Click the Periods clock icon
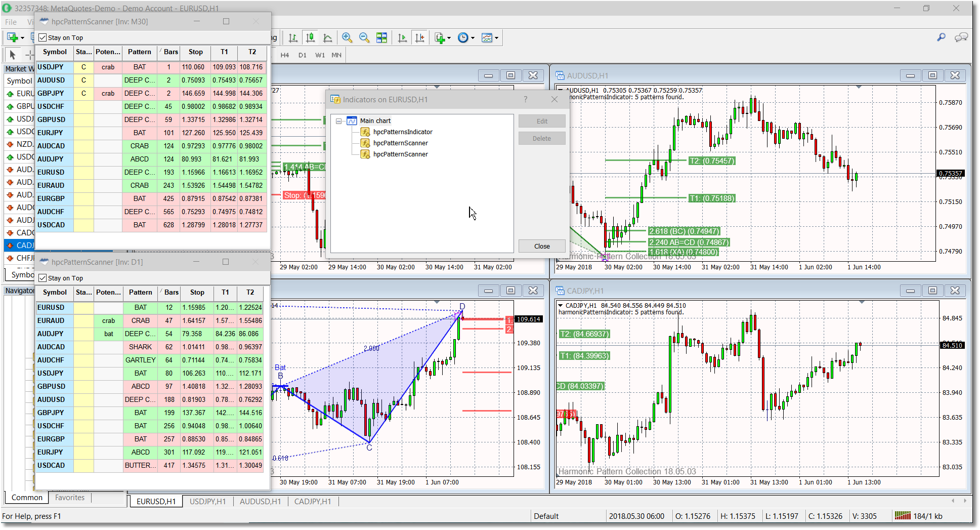This screenshot has width=980, height=530. pyautogui.click(x=462, y=37)
